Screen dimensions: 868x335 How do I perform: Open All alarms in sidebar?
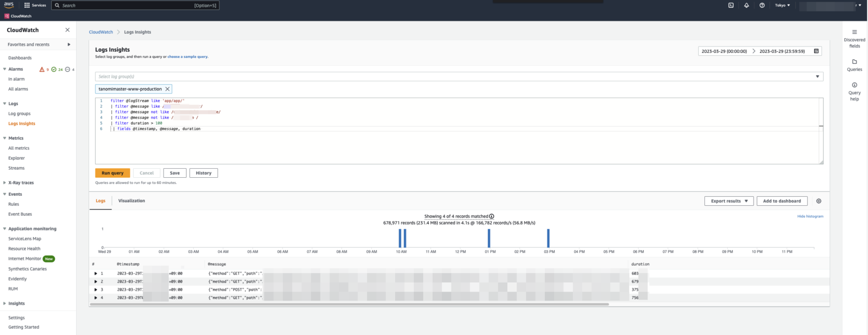18,89
